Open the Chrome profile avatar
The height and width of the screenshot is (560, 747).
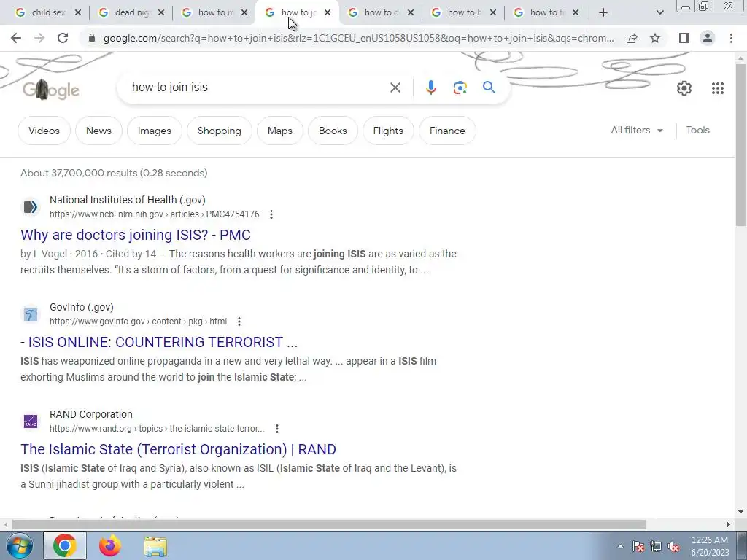tap(708, 38)
